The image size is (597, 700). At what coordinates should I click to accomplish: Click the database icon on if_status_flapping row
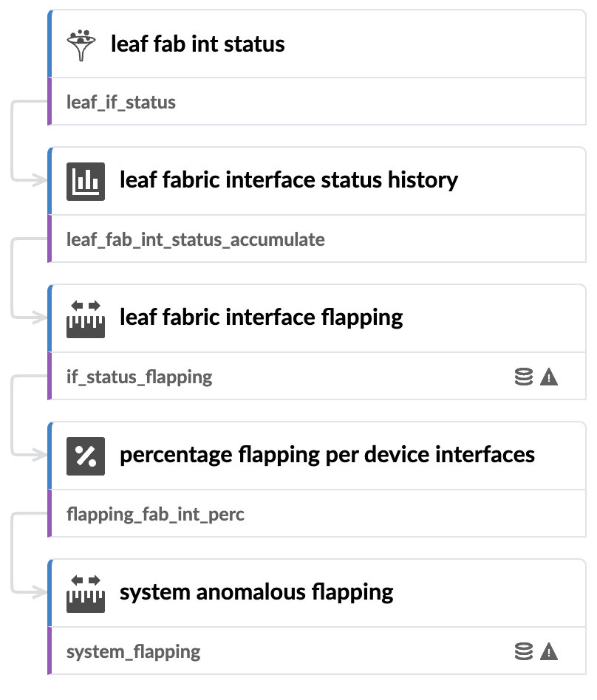coord(523,377)
